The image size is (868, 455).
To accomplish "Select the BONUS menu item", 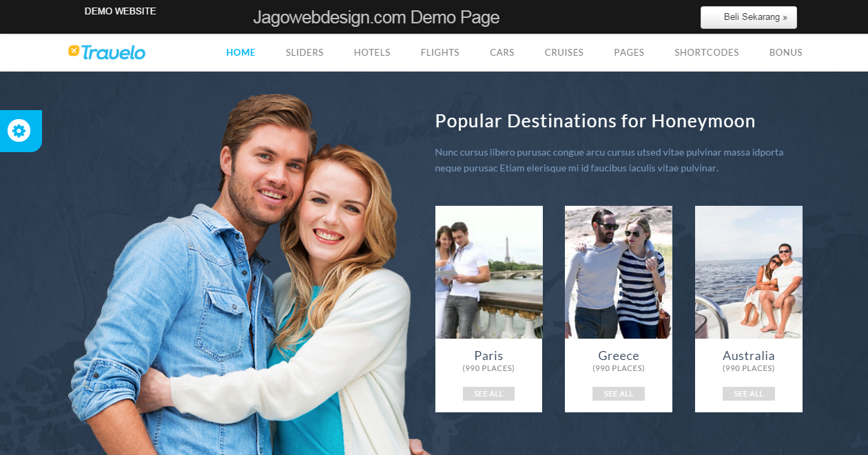I will pyautogui.click(x=786, y=52).
